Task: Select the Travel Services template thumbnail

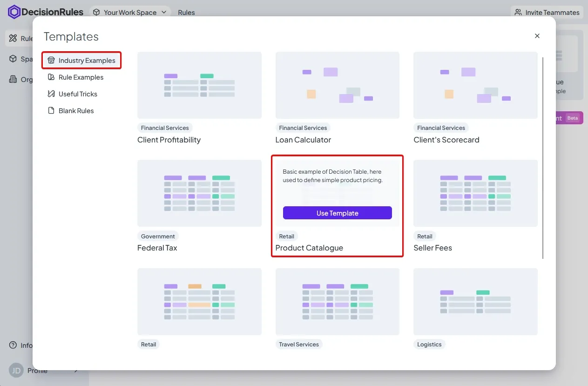Action: (x=338, y=302)
